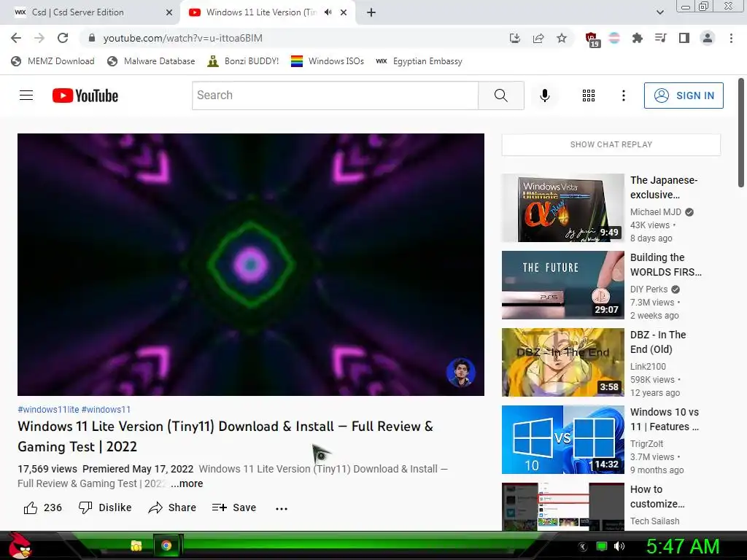
Task: Open the Chrome profile avatar
Action: [708, 38]
